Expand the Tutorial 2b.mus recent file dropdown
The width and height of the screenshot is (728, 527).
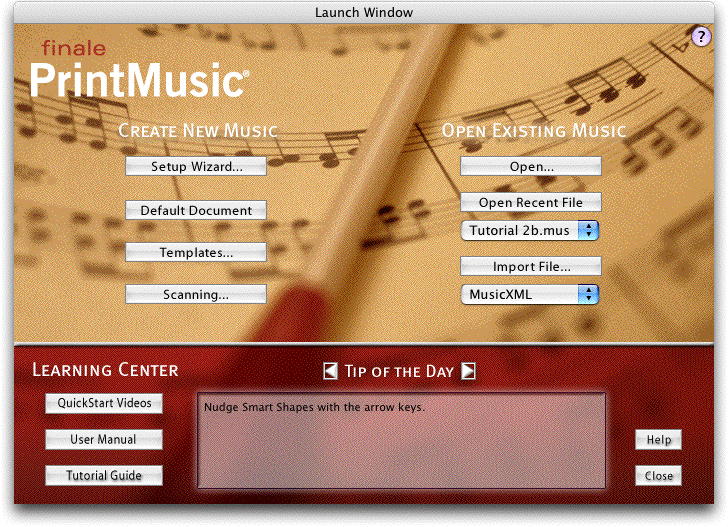pos(530,230)
